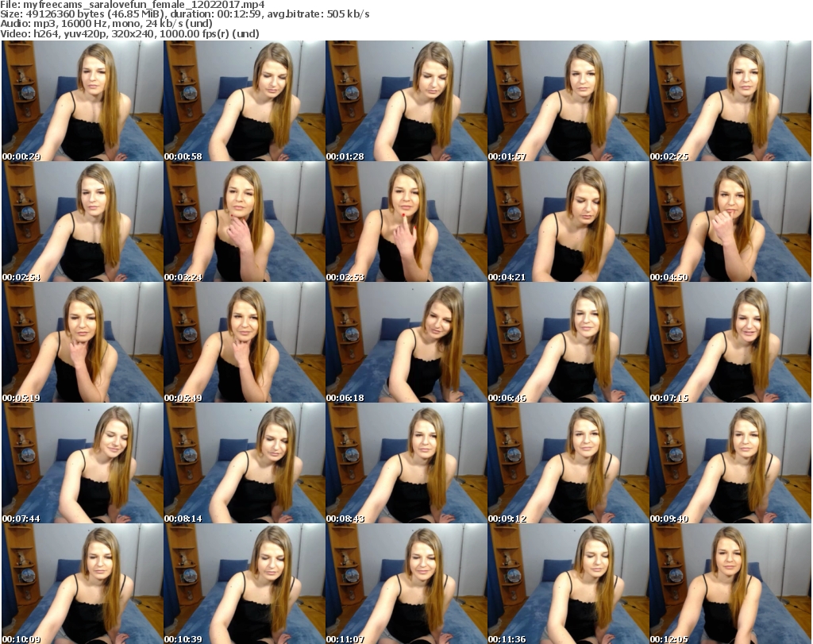This screenshot has height=644, width=813.
Task: Select the thumbnail timestamped 00:02:25
Action: [730, 101]
